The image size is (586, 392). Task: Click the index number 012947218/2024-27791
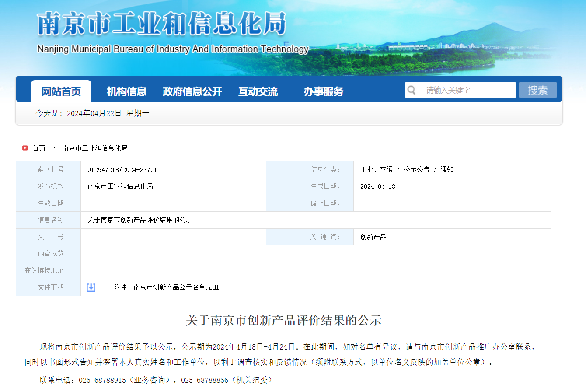pos(122,170)
